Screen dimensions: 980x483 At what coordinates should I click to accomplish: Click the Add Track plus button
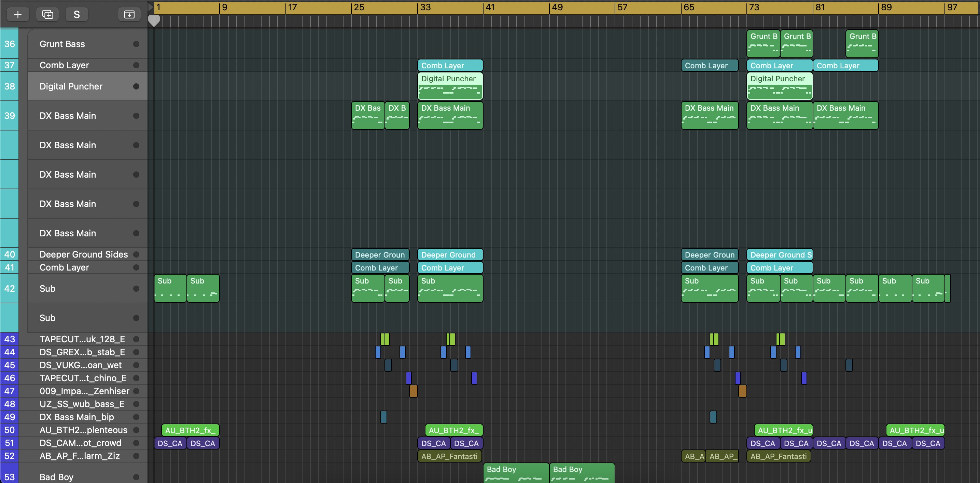tap(17, 14)
